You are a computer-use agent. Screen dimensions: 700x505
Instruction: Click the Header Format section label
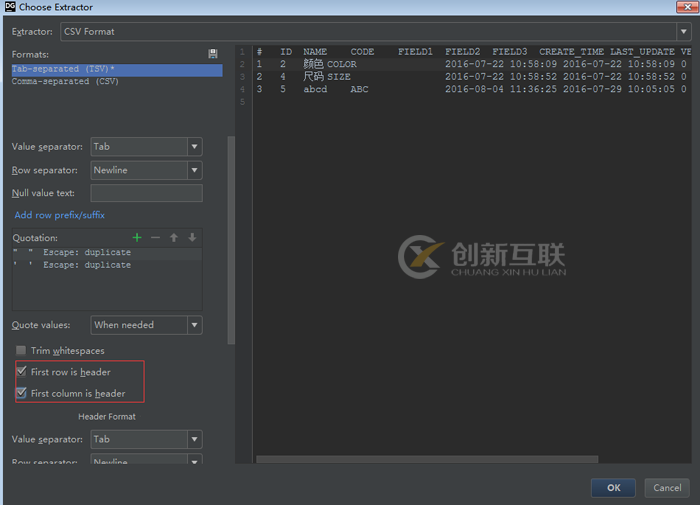107,417
